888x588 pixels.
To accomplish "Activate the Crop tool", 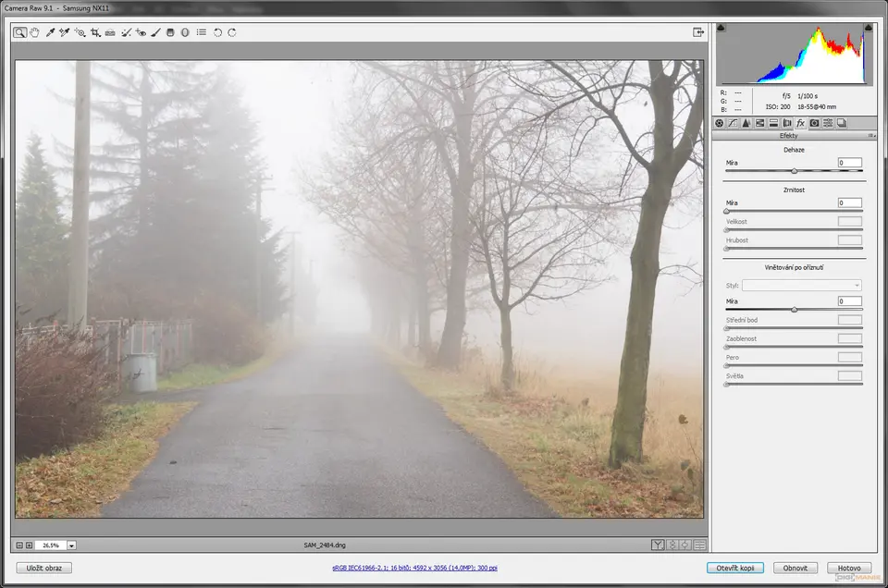I will (x=95, y=32).
